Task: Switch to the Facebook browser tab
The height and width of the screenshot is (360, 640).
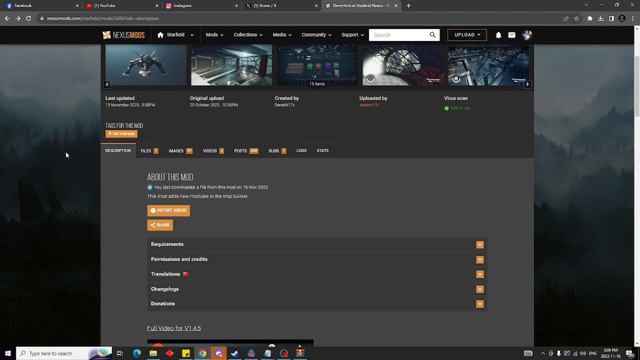Action: pyautogui.click(x=41, y=6)
